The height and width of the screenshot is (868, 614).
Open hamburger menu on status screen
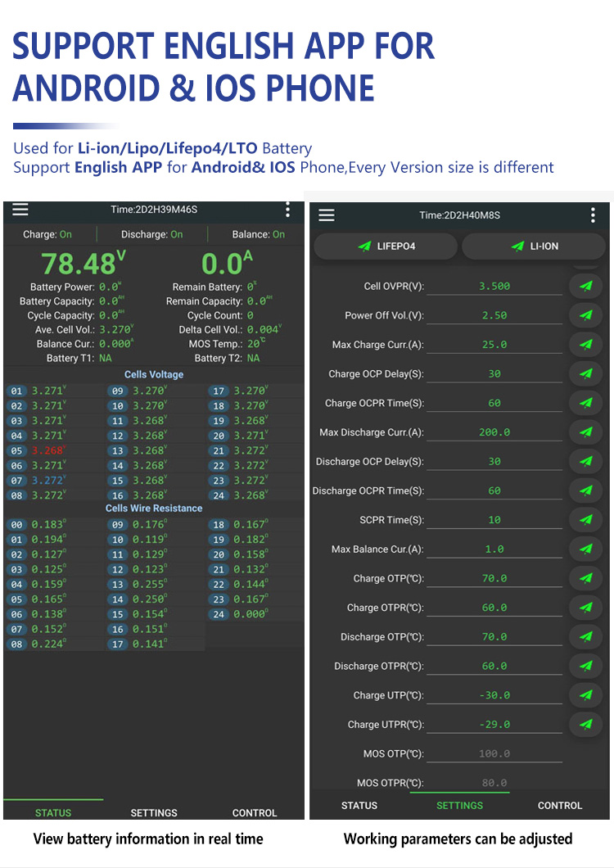(20, 210)
